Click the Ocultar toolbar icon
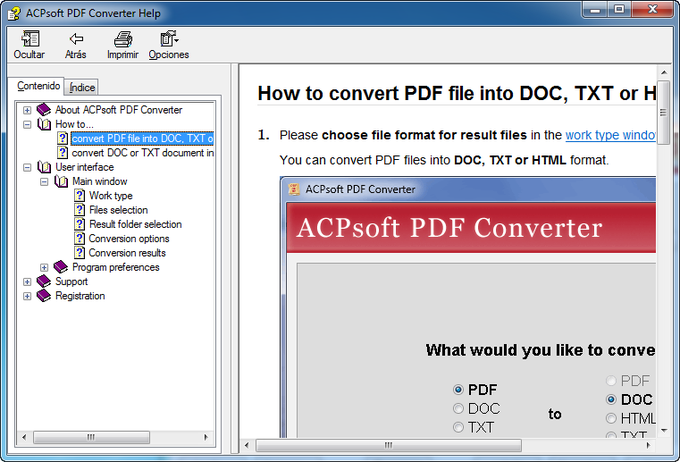The height and width of the screenshot is (462, 680). [x=30, y=39]
